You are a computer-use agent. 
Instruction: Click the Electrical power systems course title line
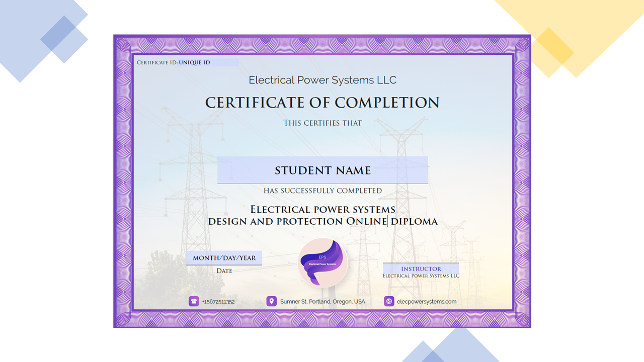pos(323,209)
